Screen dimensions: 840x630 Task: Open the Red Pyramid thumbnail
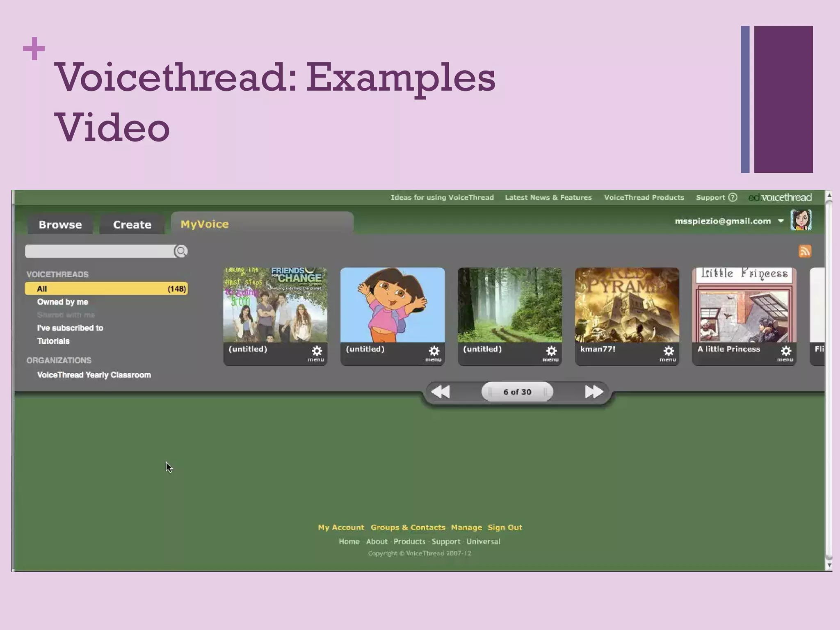(x=627, y=305)
